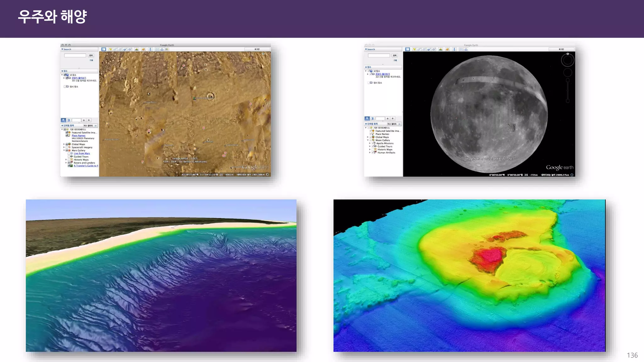Click ruler icon in Moon window toolbar
Image resolution: width=644 pixels, height=362 pixels.
454,49
